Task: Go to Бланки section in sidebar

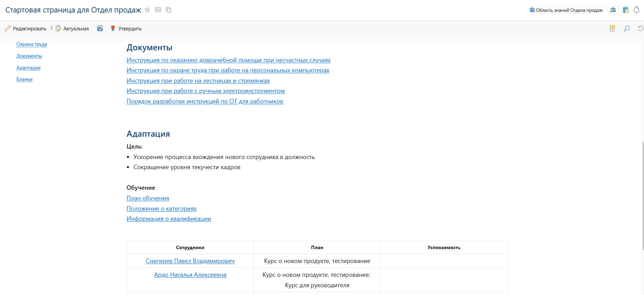Action: pyautogui.click(x=24, y=79)
